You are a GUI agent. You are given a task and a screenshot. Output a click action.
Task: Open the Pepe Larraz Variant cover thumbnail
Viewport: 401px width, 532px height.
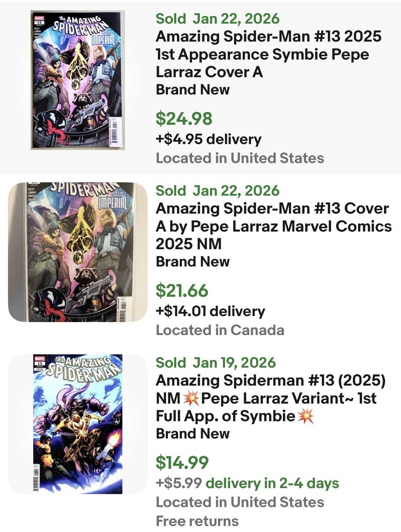click(x=78, y=424)
